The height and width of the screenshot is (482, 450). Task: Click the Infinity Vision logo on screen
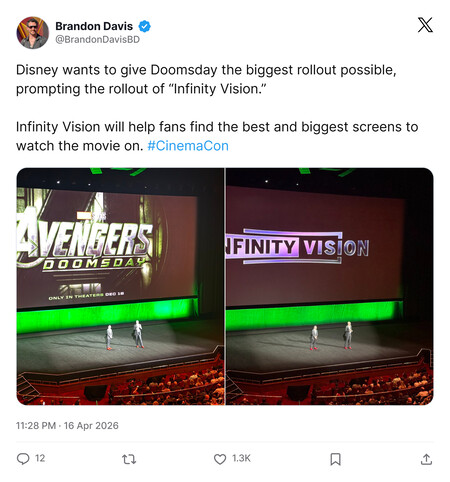(297, 247)
